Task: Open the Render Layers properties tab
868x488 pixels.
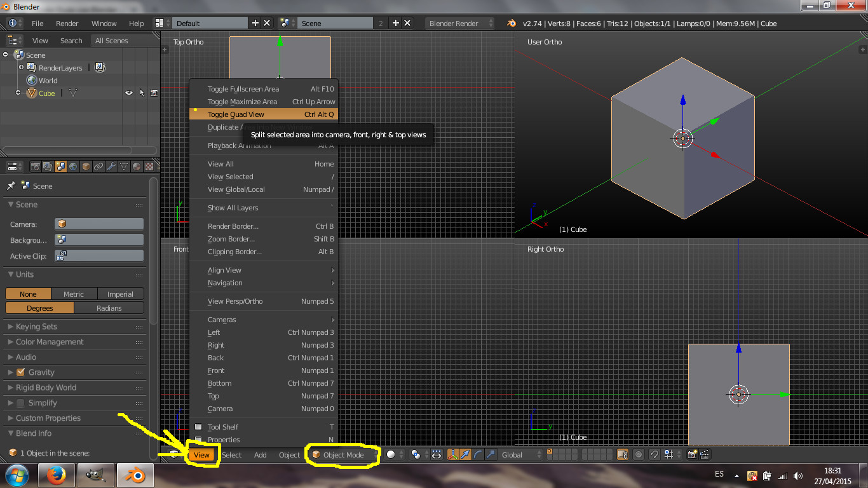Action: click(x=48, y=166)
